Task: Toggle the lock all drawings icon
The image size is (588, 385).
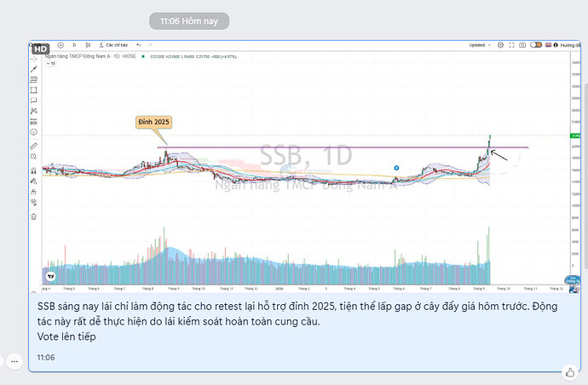Action: tap(34, 192)
